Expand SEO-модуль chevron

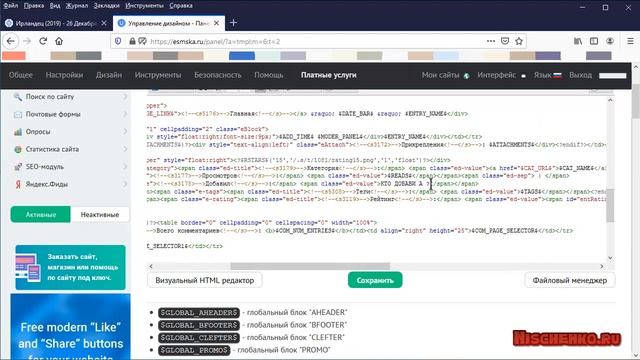125,167
